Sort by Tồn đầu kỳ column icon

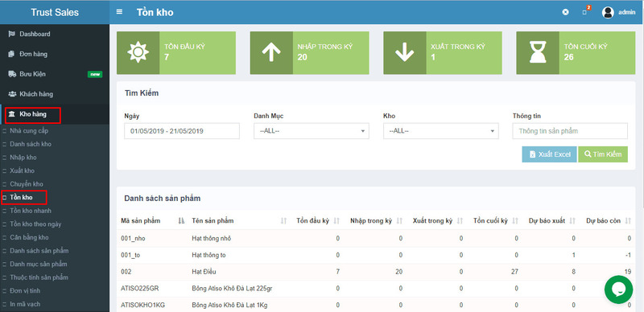pyautogui.click(x=336, y=221)
